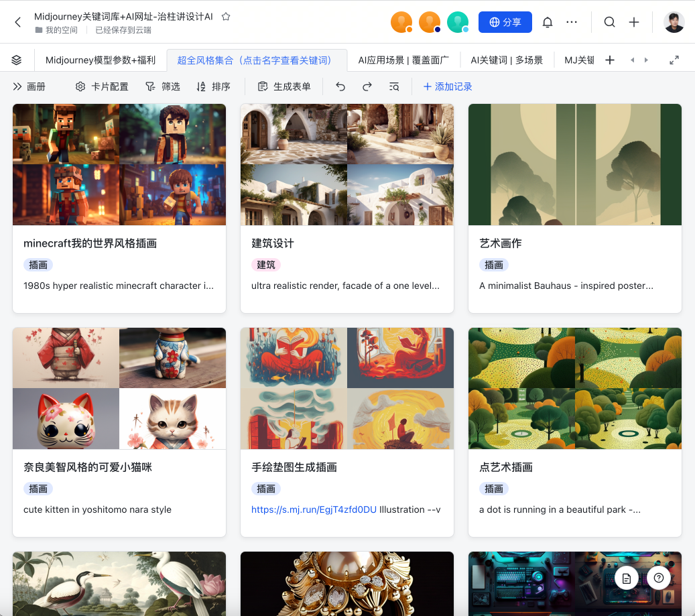The image size is (695, 616).
Task: Switch to AI应用场景 | 覆盖面广 tab
Action: 403,60
